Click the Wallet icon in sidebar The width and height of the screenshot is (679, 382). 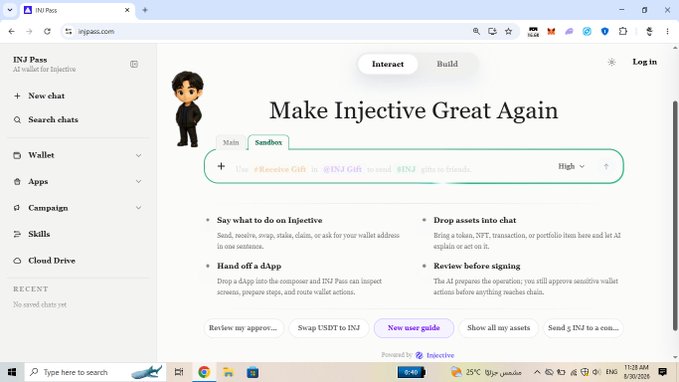click(x=17, y=155)
